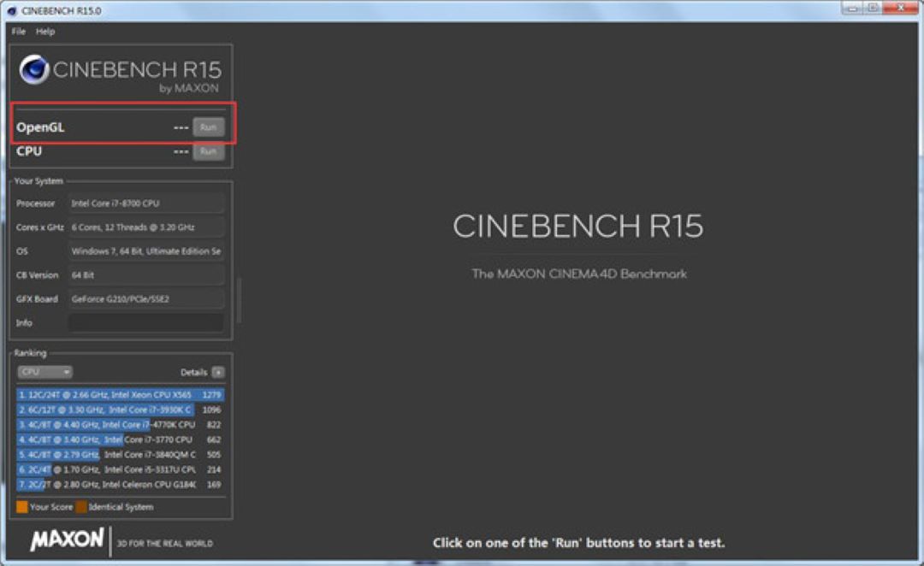Run the CPU benchmark test

[208, 151]
